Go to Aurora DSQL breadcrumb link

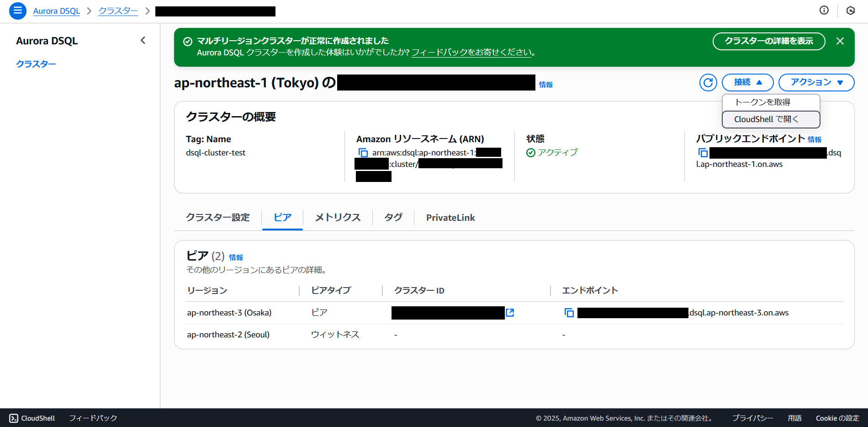(57, 11)
